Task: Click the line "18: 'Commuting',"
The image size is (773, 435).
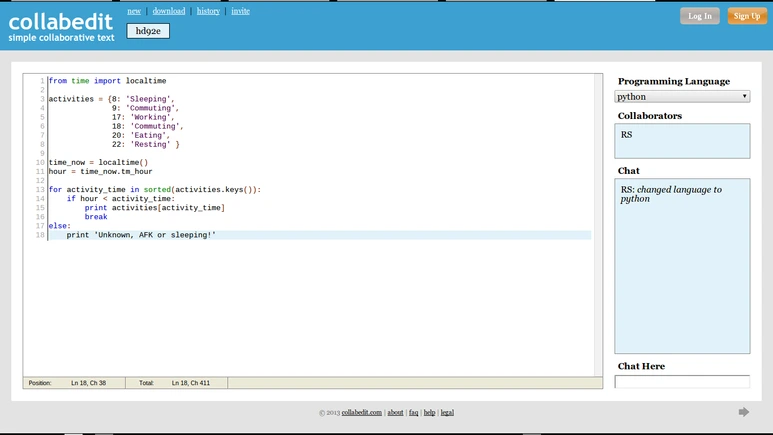Action: [147, 126]
